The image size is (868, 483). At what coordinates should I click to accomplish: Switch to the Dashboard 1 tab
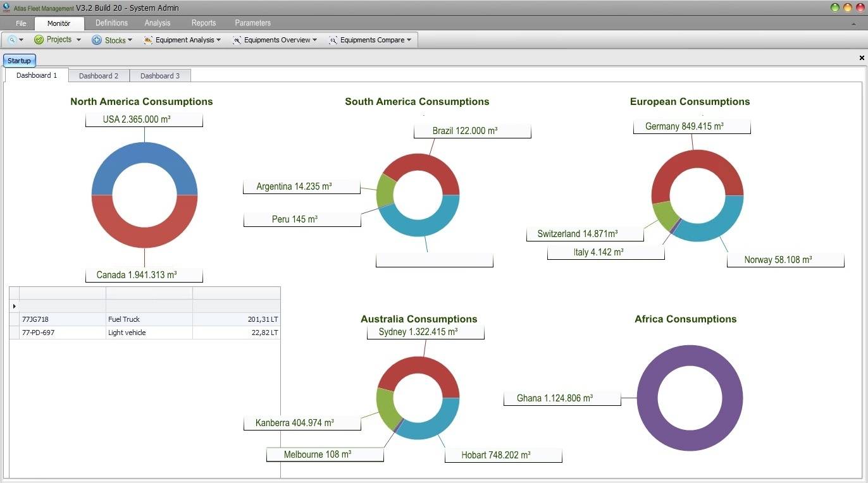click(x=37, y=75)
